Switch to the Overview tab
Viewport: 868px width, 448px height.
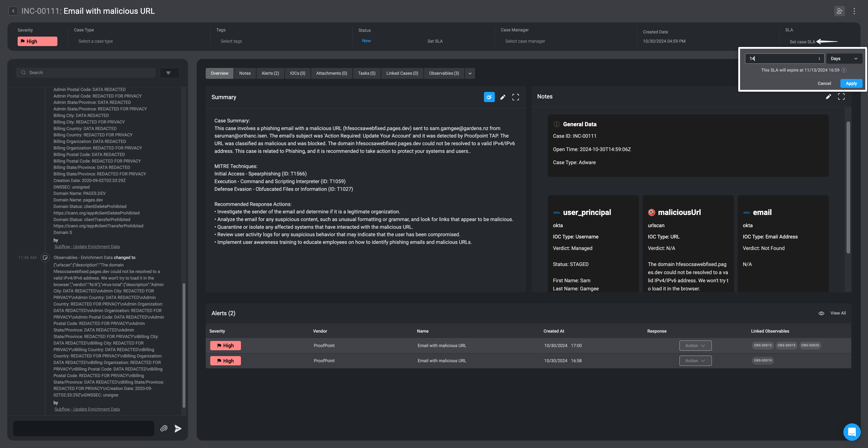click(x=219, y=73)
